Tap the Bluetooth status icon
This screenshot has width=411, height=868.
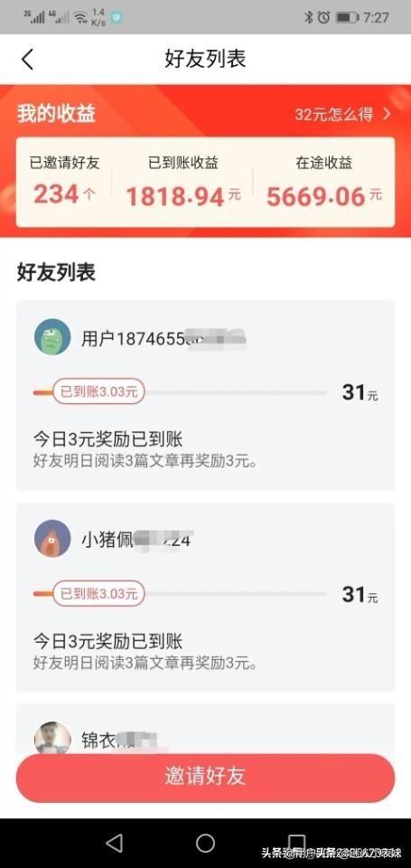[x=309, y=18]
